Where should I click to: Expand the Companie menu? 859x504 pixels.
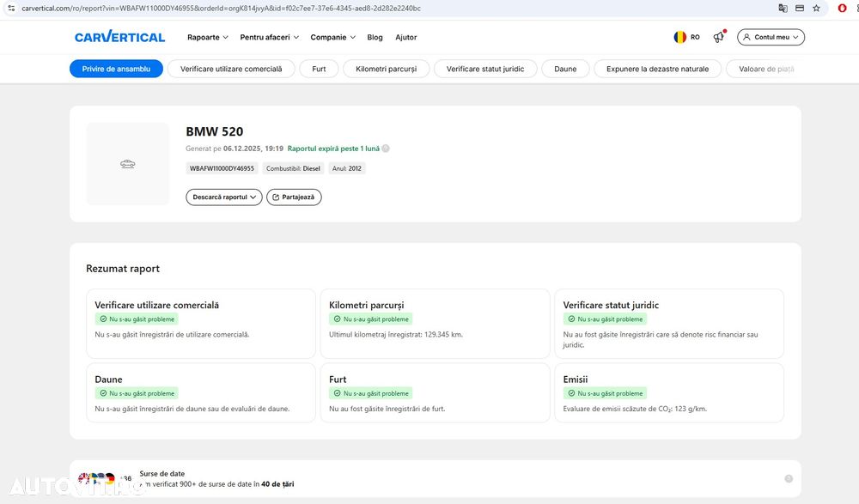coord(332,37)
